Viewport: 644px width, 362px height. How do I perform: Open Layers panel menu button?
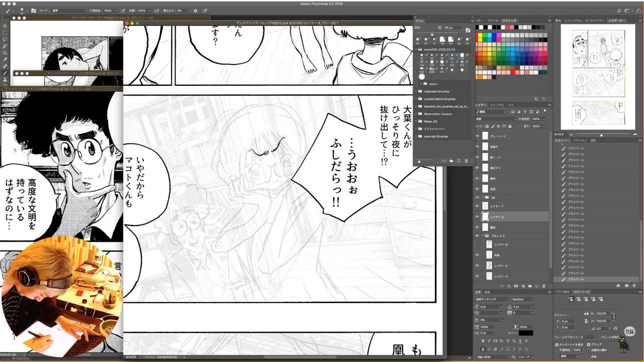[x=550, y=105]
